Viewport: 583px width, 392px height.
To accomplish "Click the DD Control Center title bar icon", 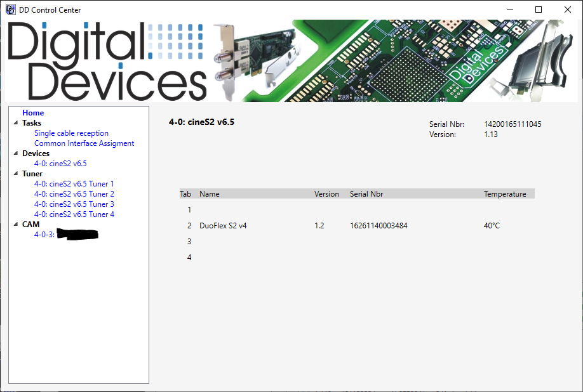I will coord(10,10).
